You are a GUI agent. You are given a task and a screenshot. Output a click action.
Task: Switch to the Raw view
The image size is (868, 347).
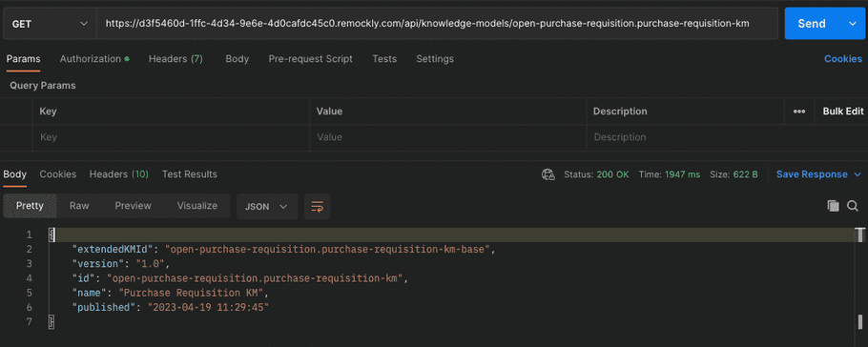pos(79,206)
